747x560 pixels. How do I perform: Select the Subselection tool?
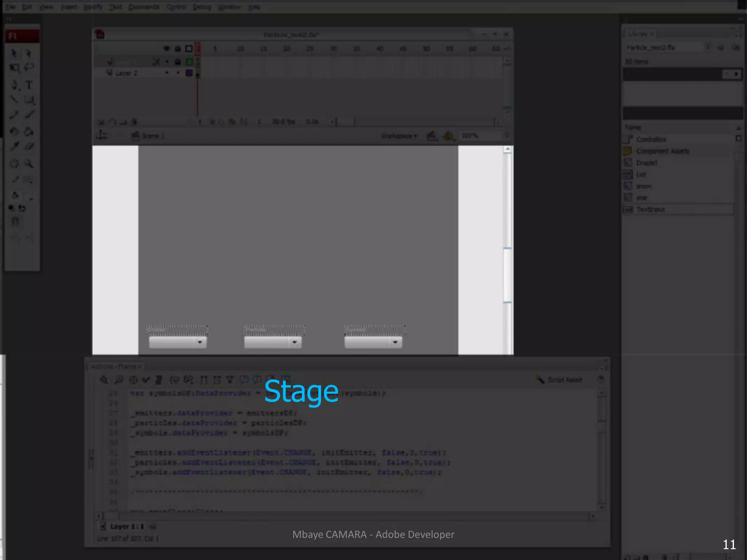pos(28,54)
